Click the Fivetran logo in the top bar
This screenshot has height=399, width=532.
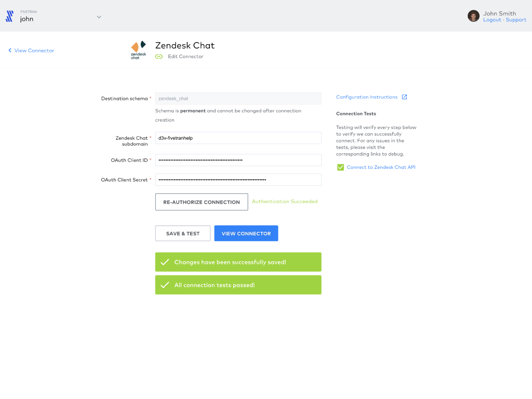coord(9,16)
